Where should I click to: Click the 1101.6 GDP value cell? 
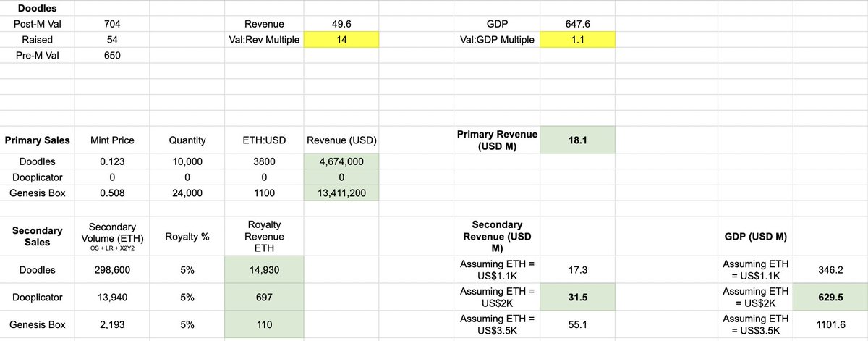830,324
